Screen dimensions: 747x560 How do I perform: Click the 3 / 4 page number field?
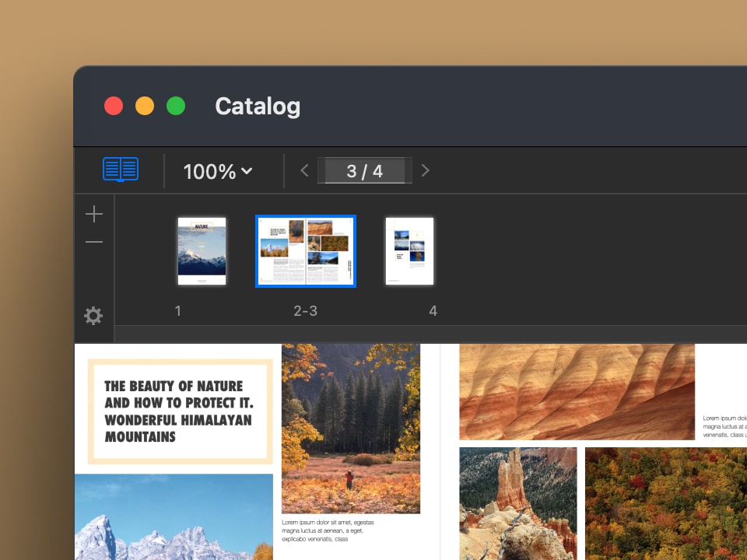tap(364, 170)
